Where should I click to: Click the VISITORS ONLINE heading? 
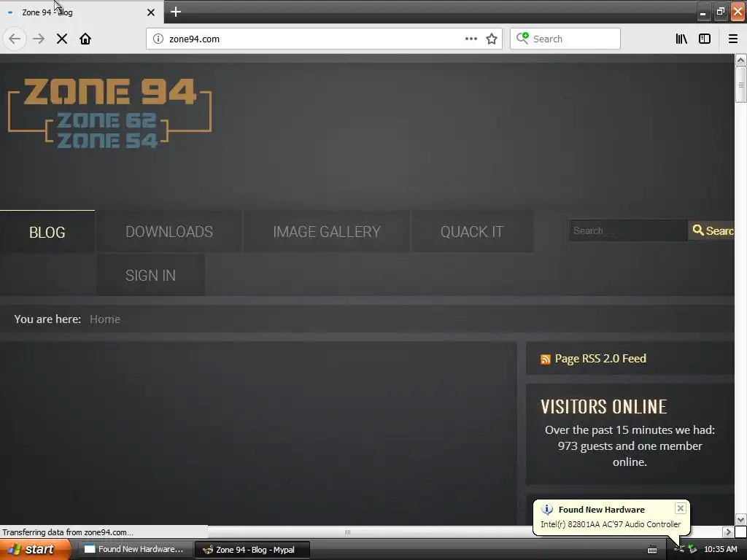click(603, 407)
